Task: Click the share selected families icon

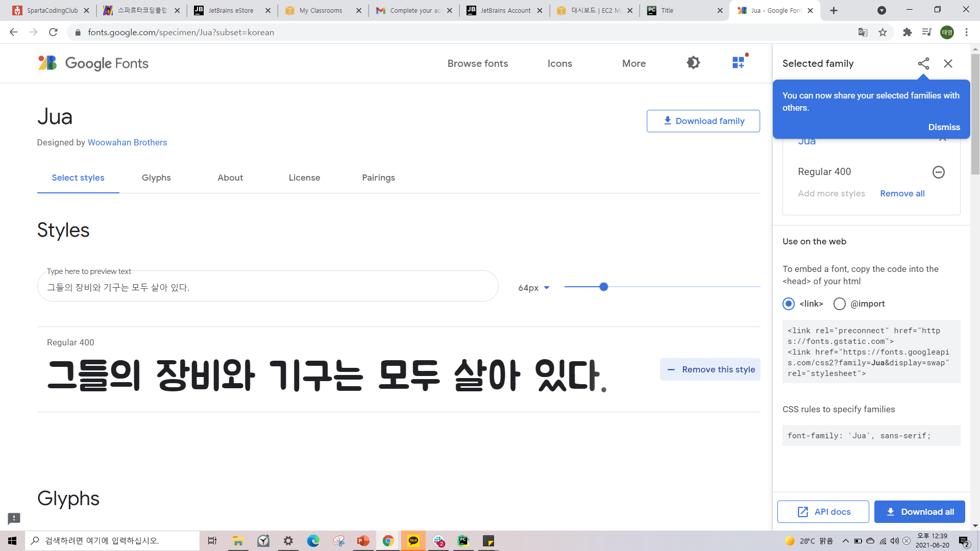Action: coord(923,63)
